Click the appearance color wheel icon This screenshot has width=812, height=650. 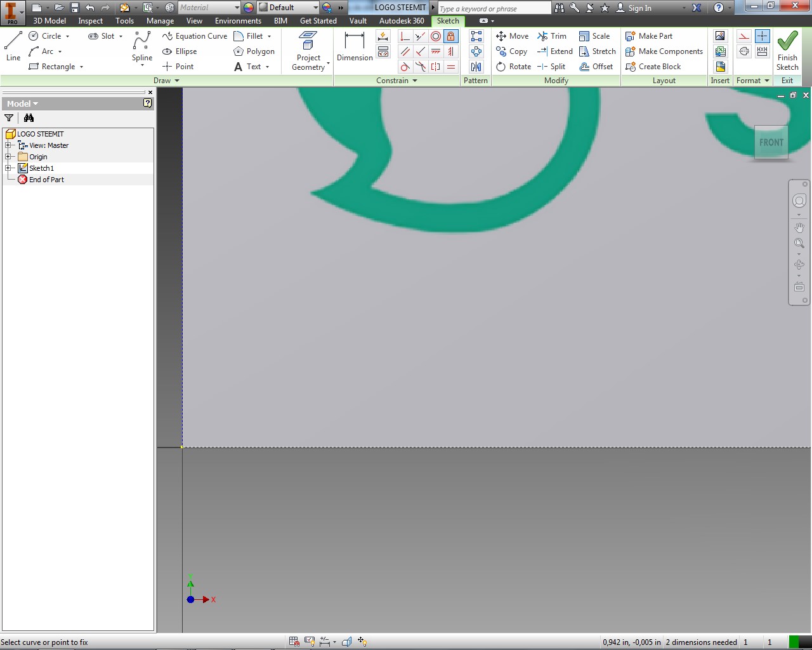pyautogui.click(x=249, y=8)
